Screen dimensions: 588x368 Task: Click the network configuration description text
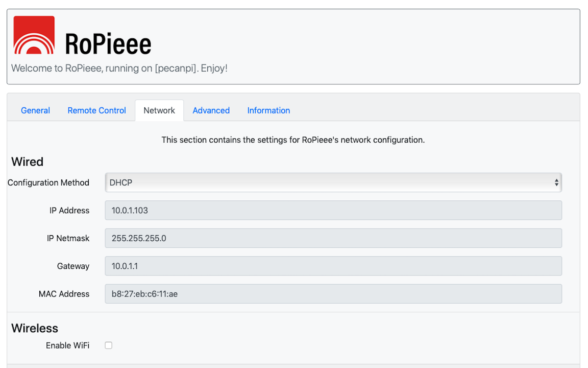(x=293, y=140)
